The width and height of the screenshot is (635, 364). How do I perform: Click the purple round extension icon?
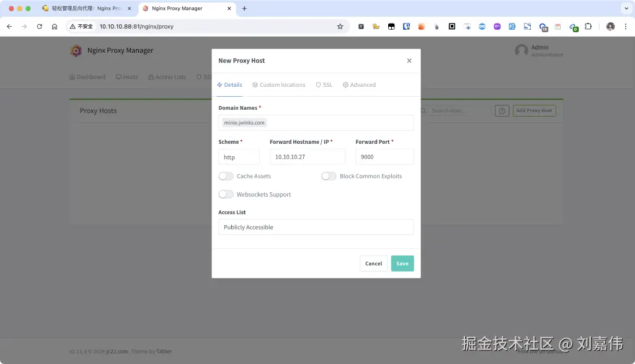(497, 26)
